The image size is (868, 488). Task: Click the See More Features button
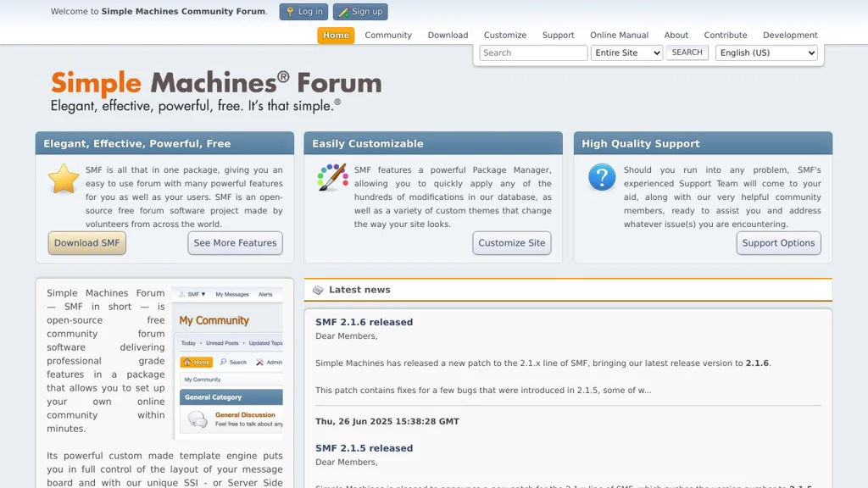point(235,243)
